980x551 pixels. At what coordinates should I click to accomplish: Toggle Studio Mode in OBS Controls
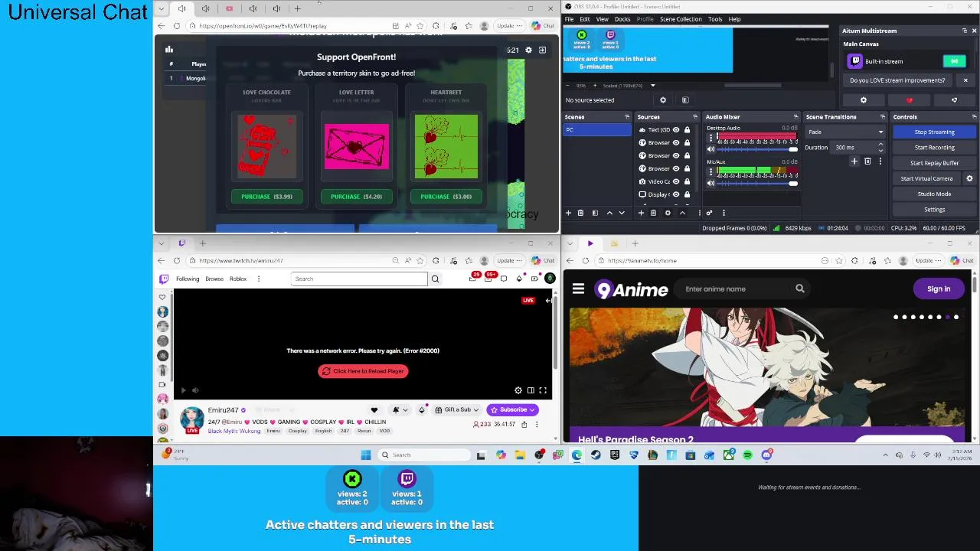pyautogui.click(x=934, y=194)
